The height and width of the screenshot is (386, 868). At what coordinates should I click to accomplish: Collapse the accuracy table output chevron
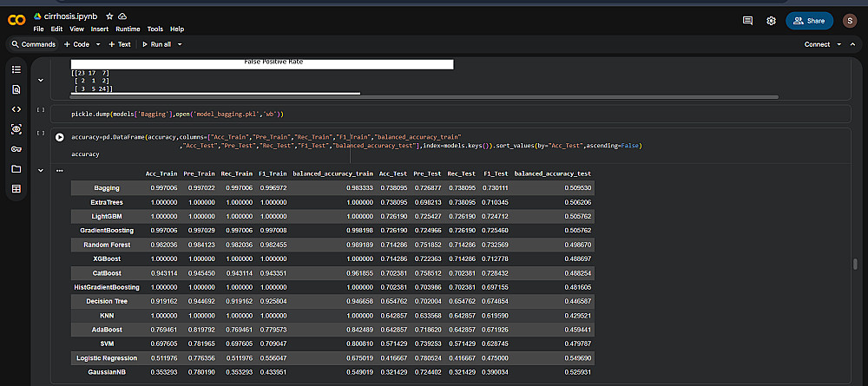(40, 171)
